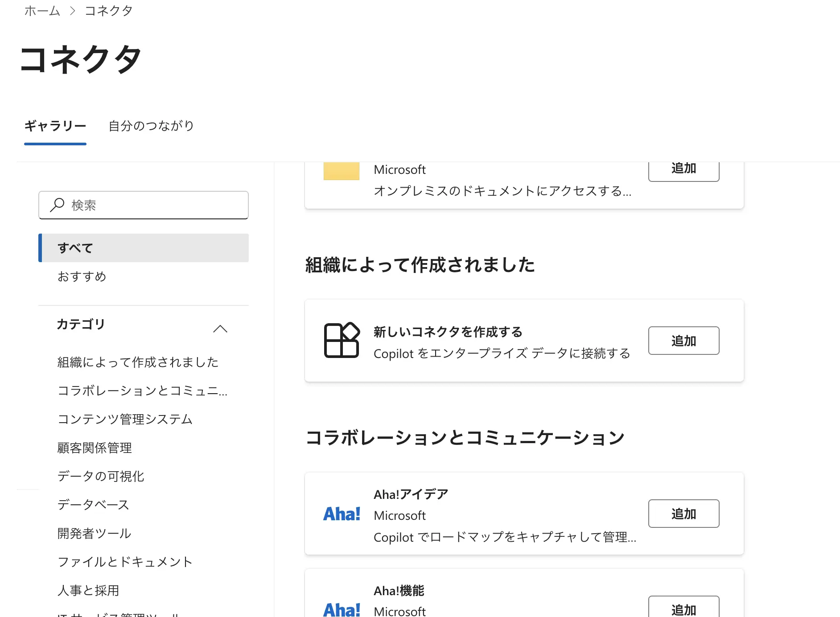
Task: Add the 新しいコネクタを作成する connector
Action: 684,341
